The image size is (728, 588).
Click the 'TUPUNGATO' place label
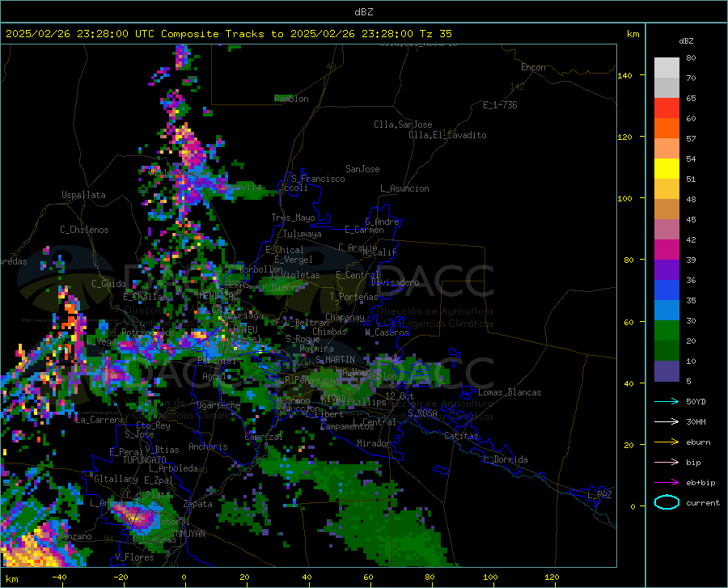[145, 460]
